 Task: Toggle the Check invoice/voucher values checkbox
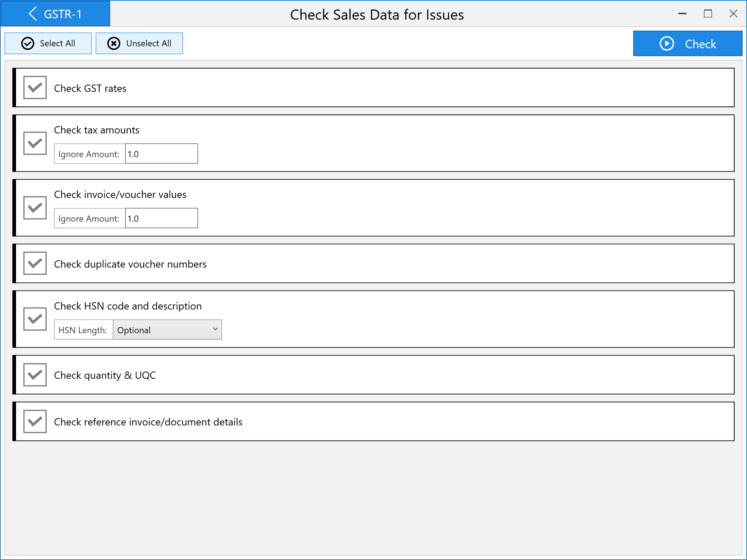coord(35,208)
